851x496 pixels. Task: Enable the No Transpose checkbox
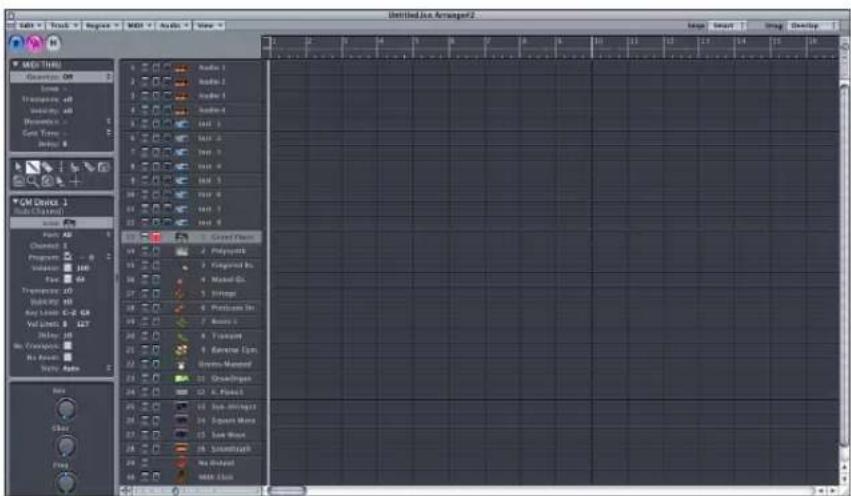68,346
